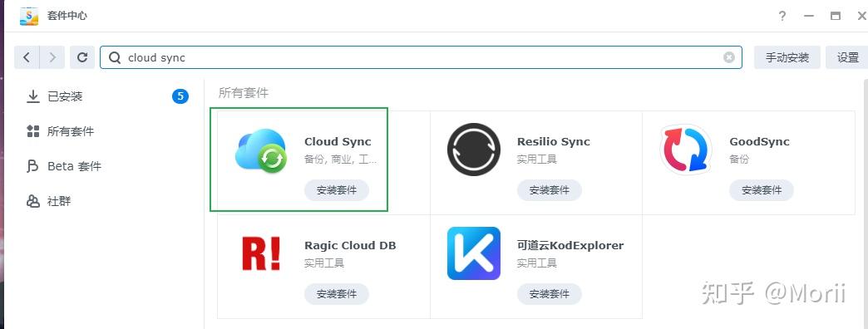
Task: Refresh the package list
Action: (x=82, y=57)
